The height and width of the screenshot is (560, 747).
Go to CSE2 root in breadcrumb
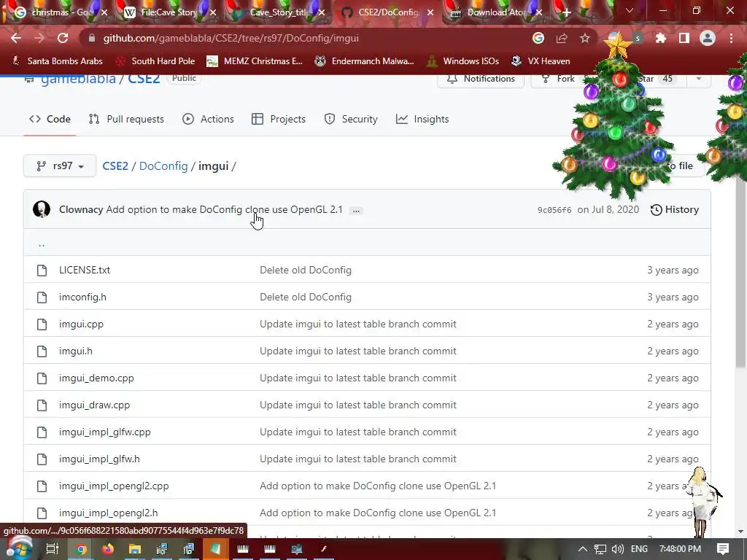point(115,166)
